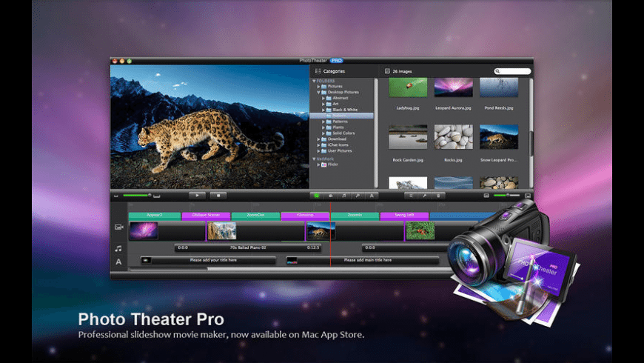644x363 pixels.
Task: Click the magnifier icon in search field
Action: 497,72
